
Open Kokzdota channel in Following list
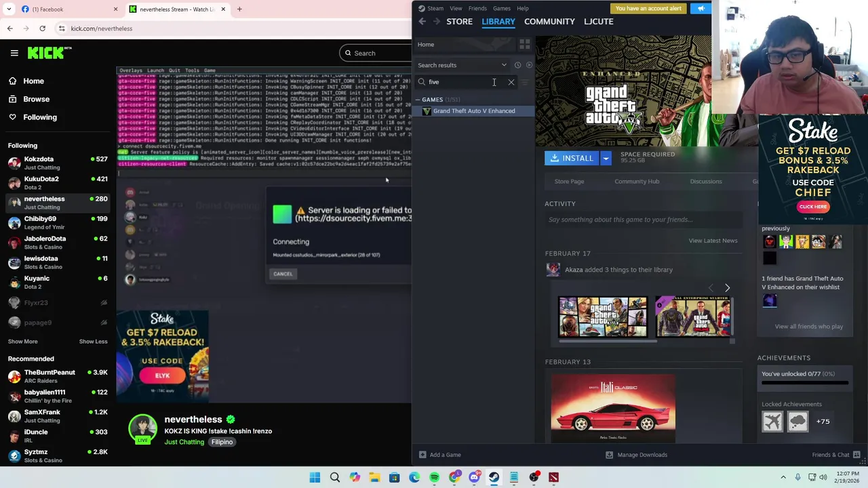pyautogui.click(x=58, y=163)
